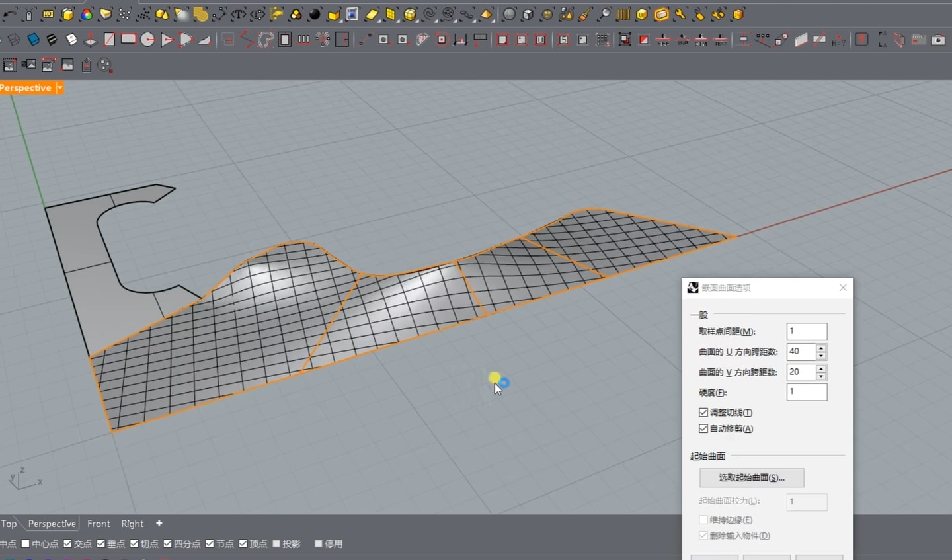The height and width of the screenshot is (560, 952).
Task: Select the dashed frame picture capture icon
Action: 10,65
